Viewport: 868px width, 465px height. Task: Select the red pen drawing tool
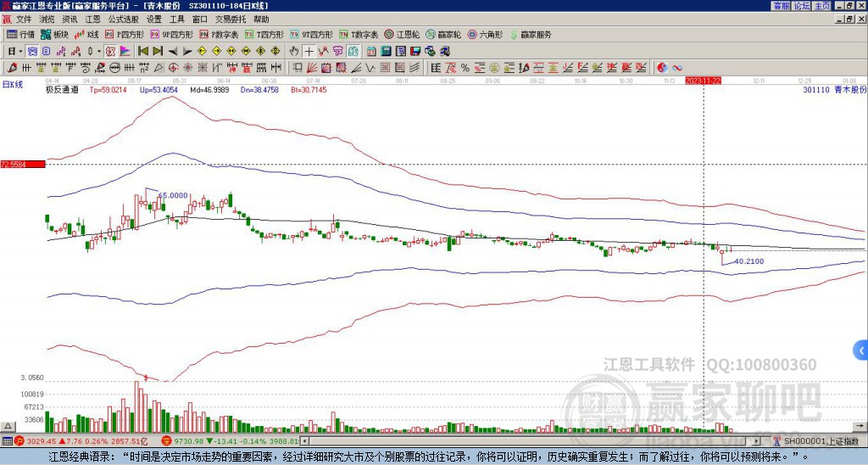point(11,68)
